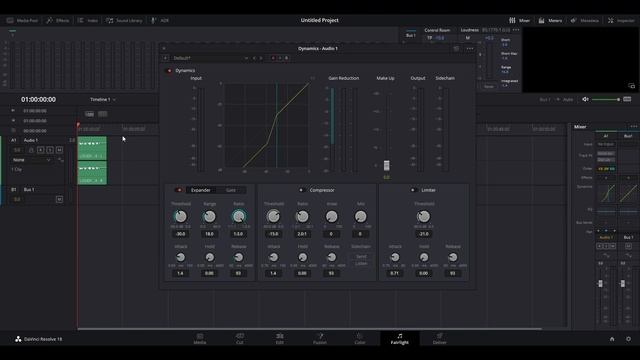Solo the Audio 1 track
Screen dimensions: 640x360
[x=50, y=150]
